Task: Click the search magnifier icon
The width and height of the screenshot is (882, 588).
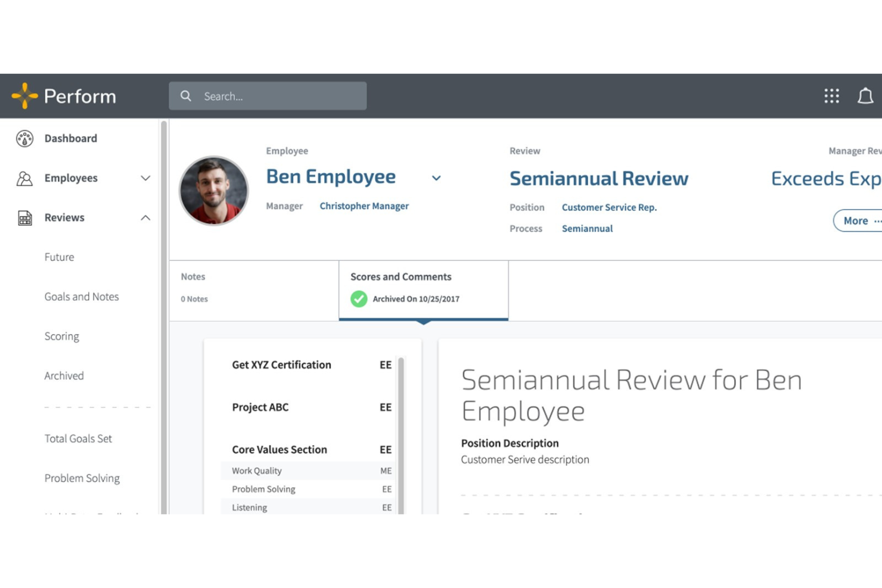Action: click(x=186, y=96)
